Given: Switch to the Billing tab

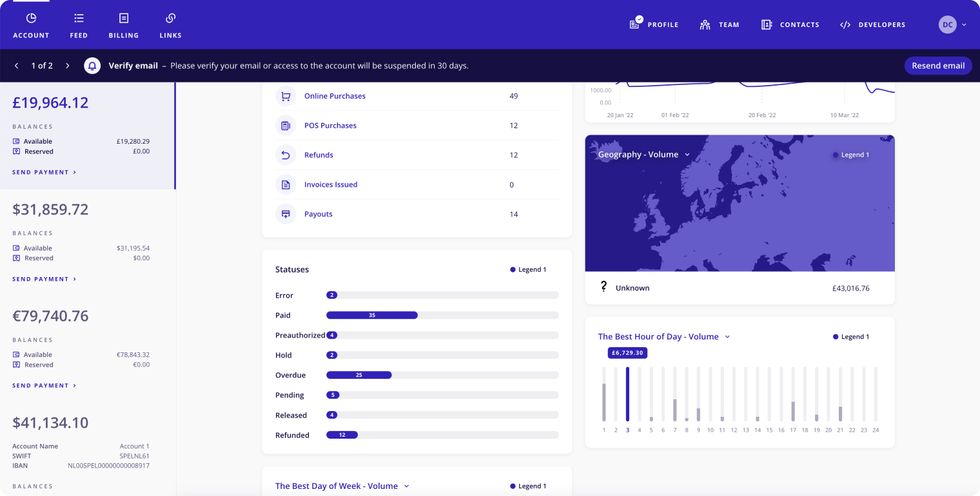Looking at the screenshot, I should coord(124,26).
